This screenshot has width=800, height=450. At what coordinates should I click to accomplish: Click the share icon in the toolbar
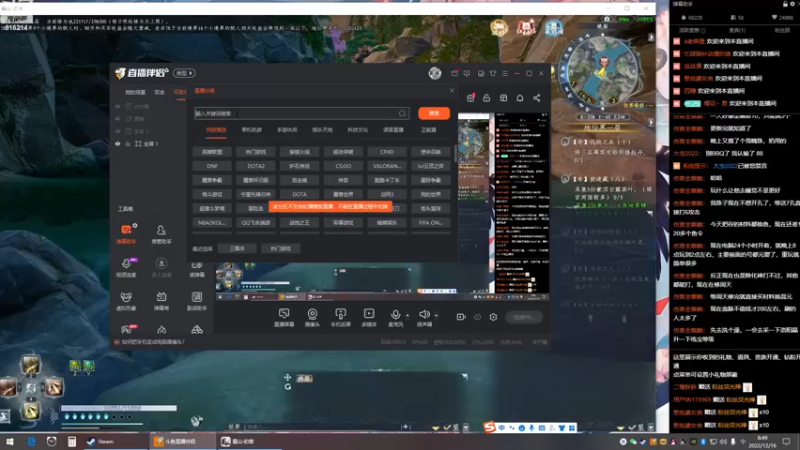536,97
